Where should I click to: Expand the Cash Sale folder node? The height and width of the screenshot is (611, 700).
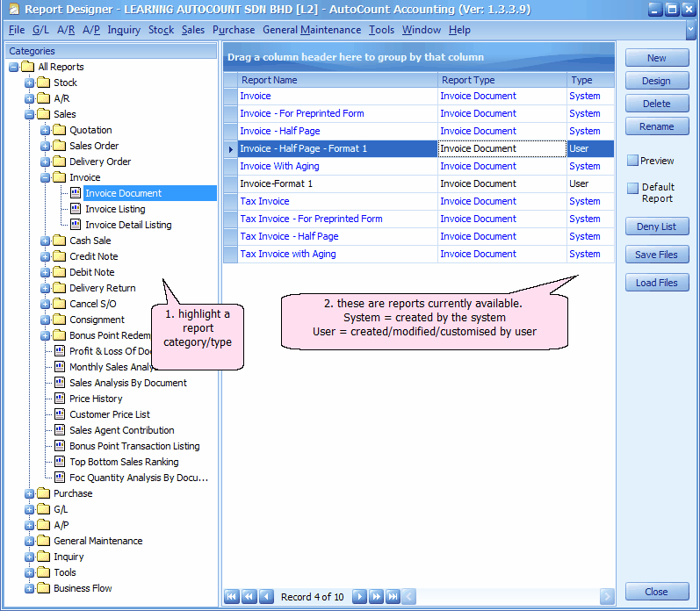(45, 241)
